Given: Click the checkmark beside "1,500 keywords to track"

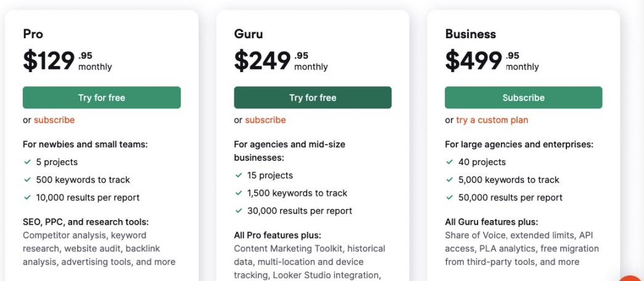Looking at the screenshot, I should pos(239,193).
